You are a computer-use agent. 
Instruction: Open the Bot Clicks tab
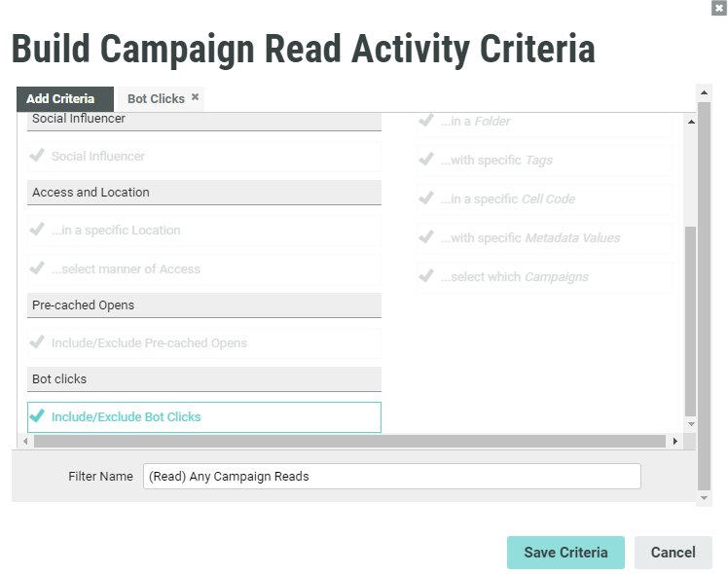coord(155,99)
